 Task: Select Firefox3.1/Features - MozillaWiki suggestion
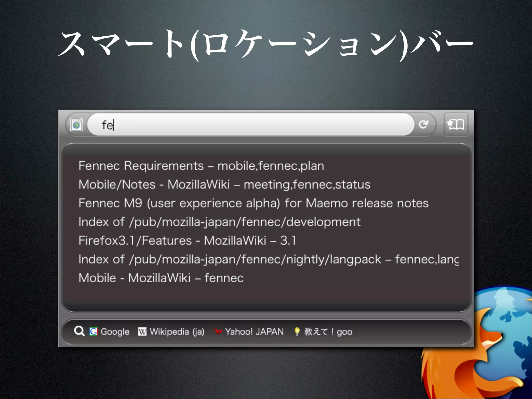coord(187,241)
